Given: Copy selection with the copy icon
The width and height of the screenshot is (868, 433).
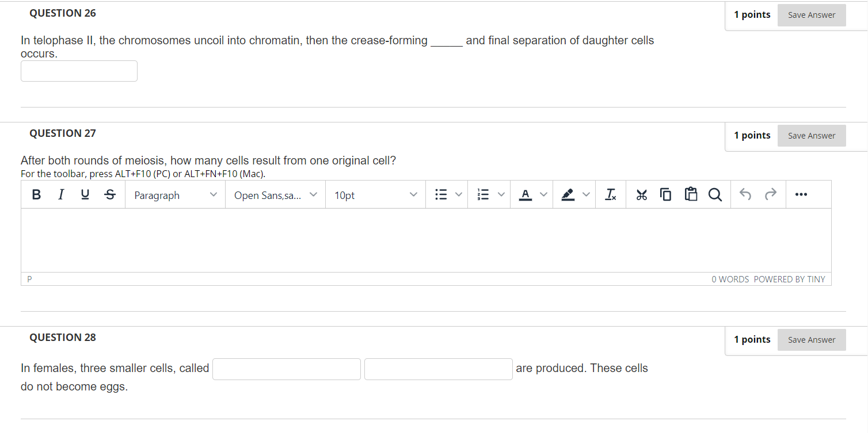Looking at the screenshot, I should (x=665, y=195).
